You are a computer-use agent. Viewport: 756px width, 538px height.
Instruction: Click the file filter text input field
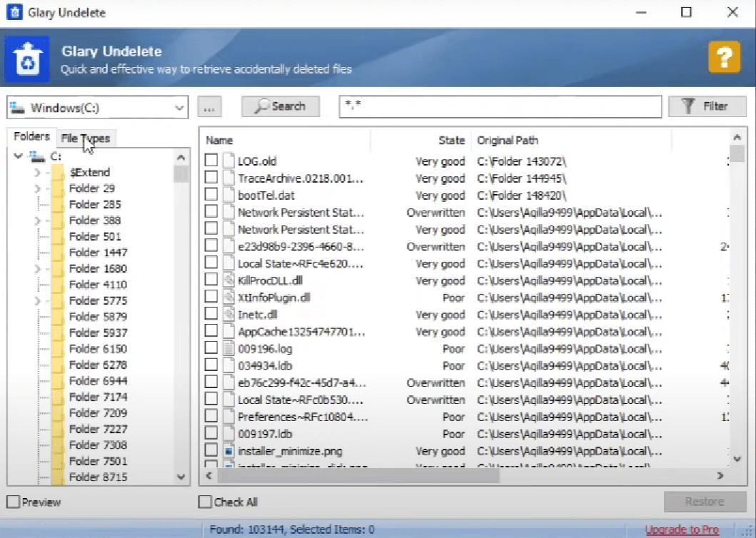(x=500, y=106)
